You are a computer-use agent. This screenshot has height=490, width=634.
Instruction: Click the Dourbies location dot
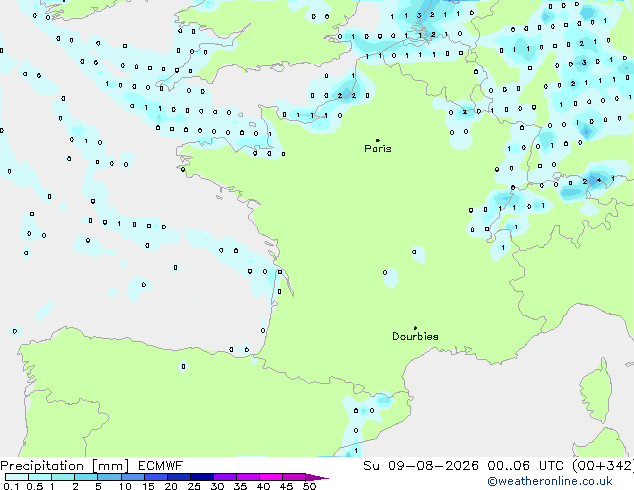415,328
